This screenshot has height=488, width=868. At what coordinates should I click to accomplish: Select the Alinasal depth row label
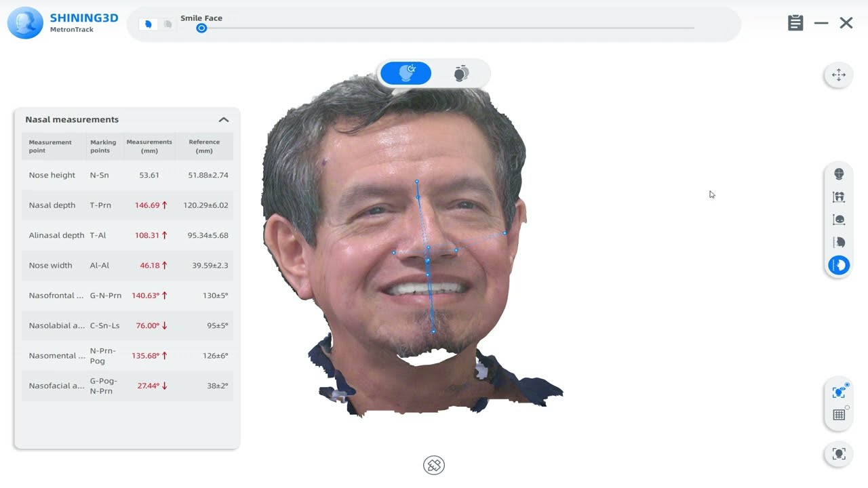click(x=57, y=235)
